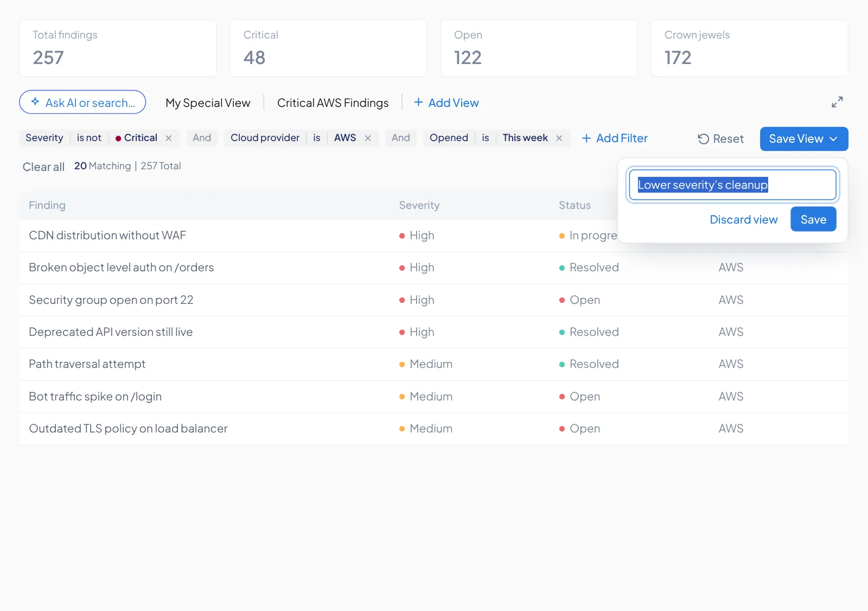Select the first And filter connector
Image resolution: width=868 pixels, height=611 pixels.
(x=202, y=138)
